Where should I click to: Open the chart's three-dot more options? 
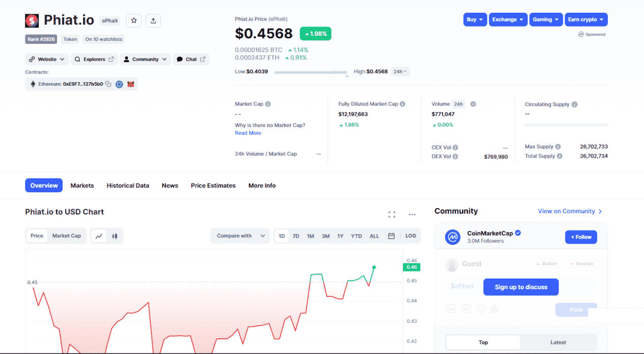coord(412,215)
